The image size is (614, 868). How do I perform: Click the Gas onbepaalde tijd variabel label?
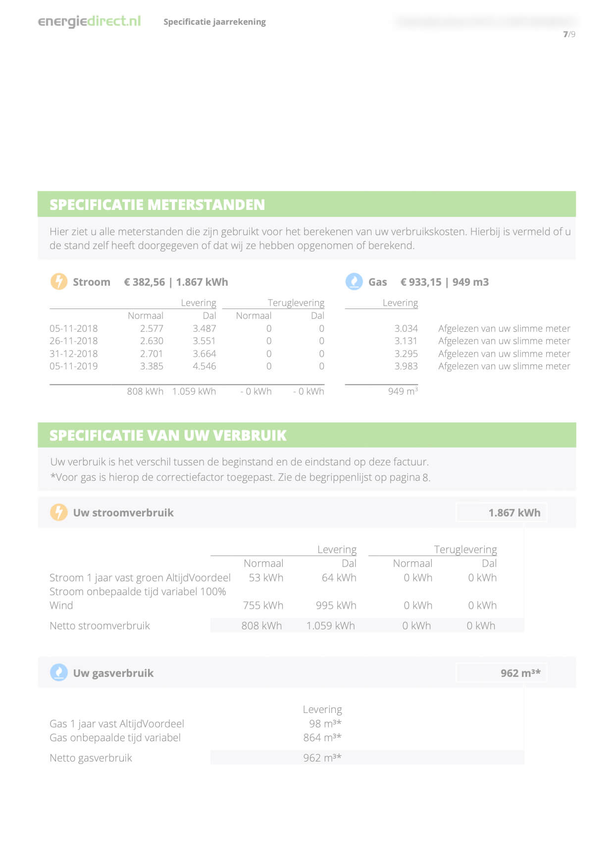(115, 737)
